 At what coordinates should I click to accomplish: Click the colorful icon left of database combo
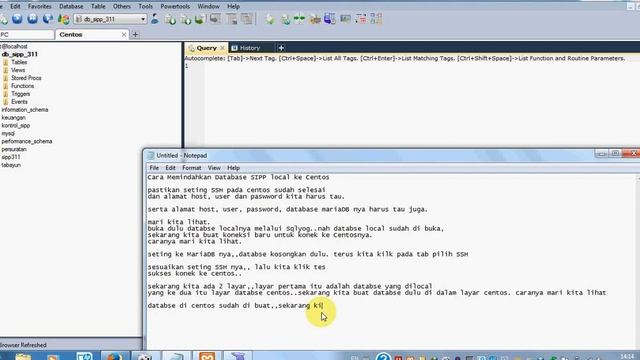point(63,19)
